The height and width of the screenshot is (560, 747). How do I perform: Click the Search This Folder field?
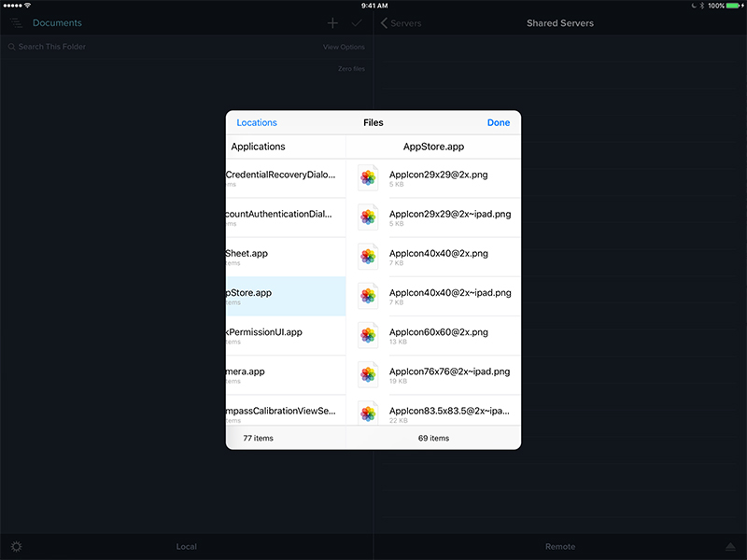pos(52,47)
